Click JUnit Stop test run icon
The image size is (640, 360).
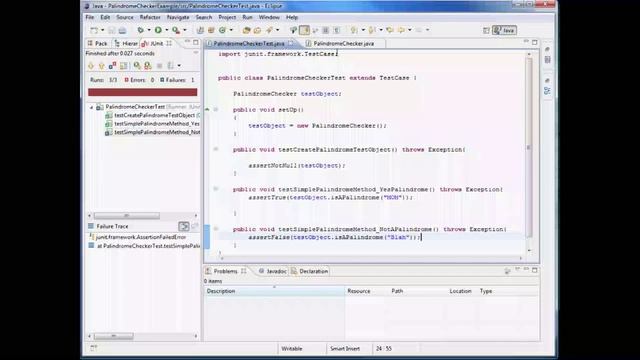[160, 66]
